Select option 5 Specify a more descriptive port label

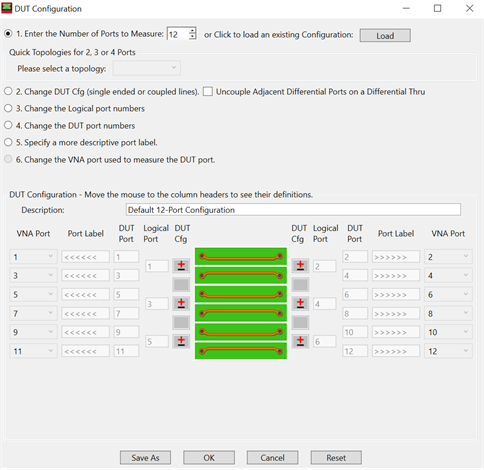click(8, 142)
